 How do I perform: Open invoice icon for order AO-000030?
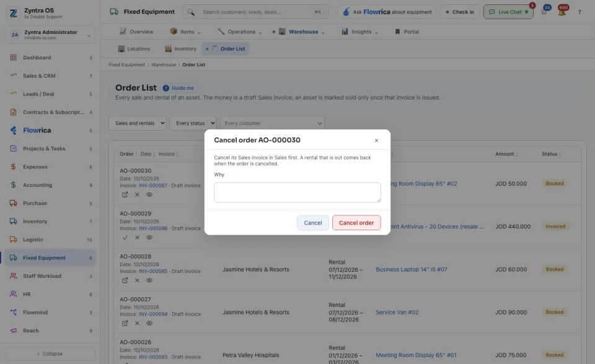[x=125, y=194]
